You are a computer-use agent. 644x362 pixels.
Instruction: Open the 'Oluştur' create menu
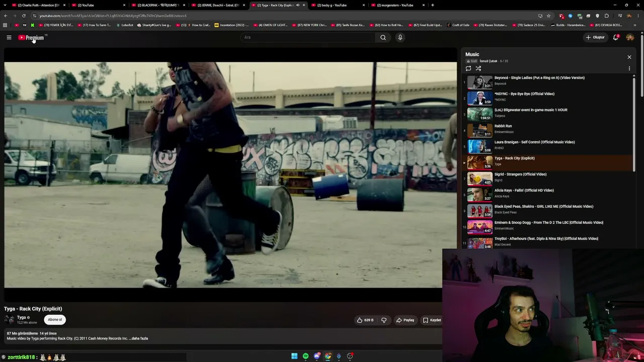pyautogui.click(x=595, y=37)
